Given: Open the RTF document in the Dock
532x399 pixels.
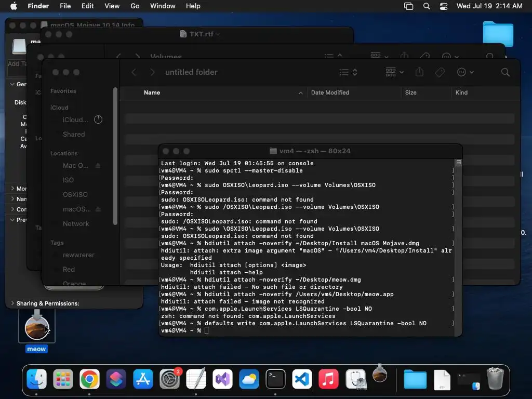Looking at the screenshot, I should (442, 380).
